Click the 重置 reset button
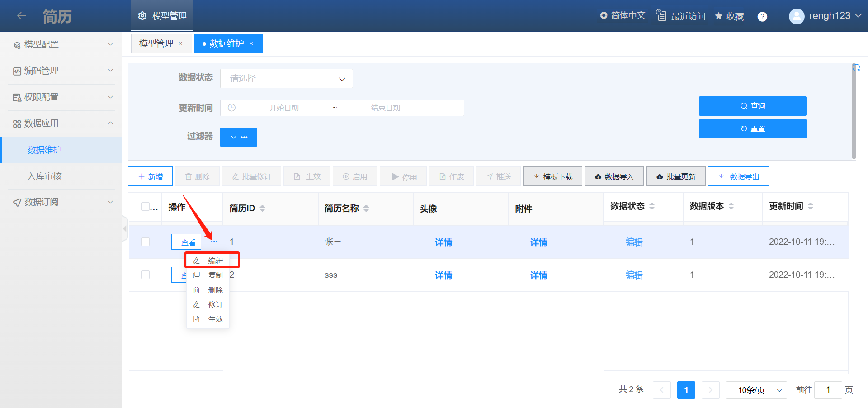Viewport: 868px width, 408px height. tap(752, 128)
